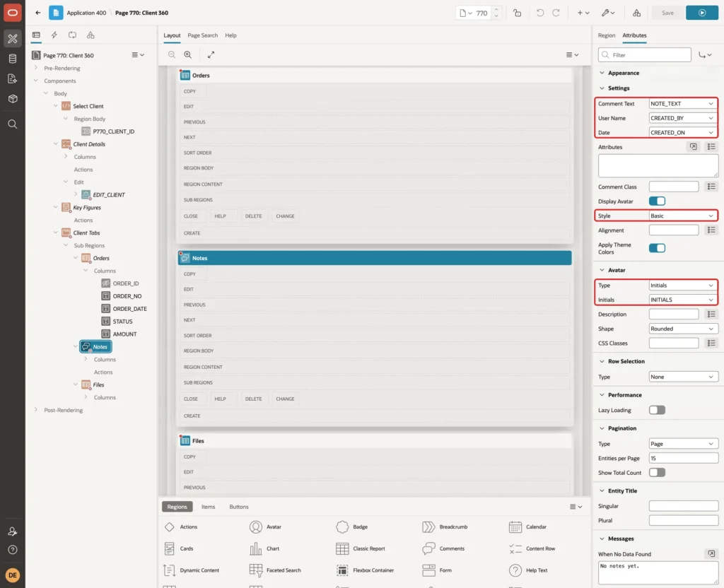This screenshot has height=588, width=724.
Task: Open the App Builder sidebar icon
Action: coord(13,39)
